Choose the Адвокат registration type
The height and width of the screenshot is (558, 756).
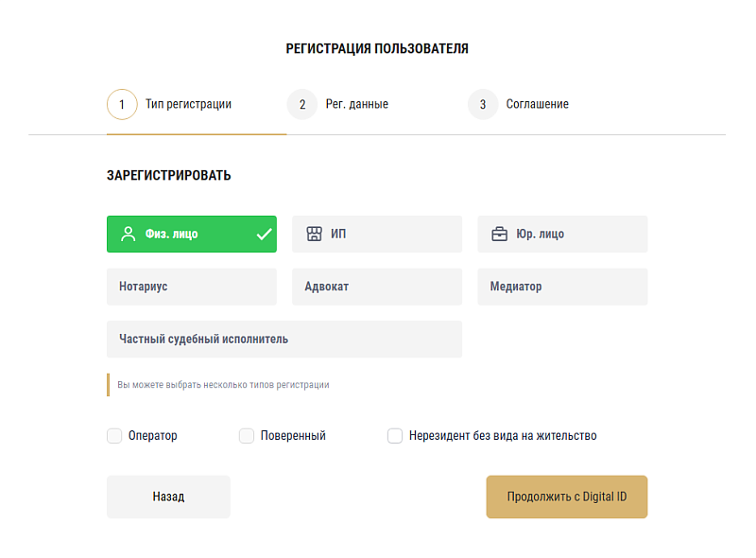pos(377,287)
